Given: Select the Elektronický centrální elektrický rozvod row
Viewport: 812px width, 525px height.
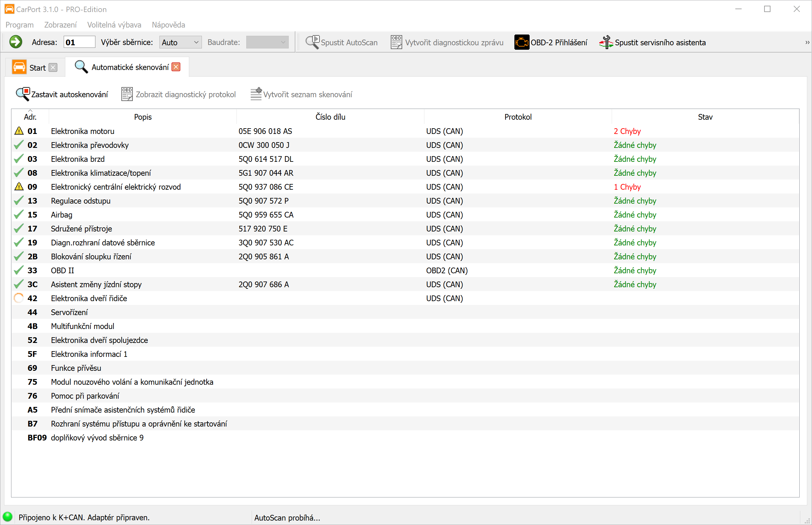Looking at the screenshot, I should coord(116,187).
